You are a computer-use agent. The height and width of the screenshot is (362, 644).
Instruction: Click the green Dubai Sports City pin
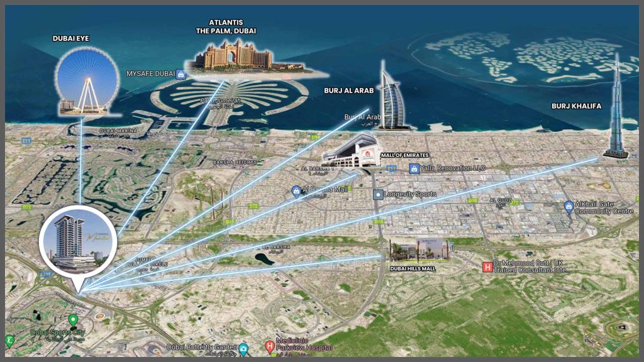pos(73,321)
